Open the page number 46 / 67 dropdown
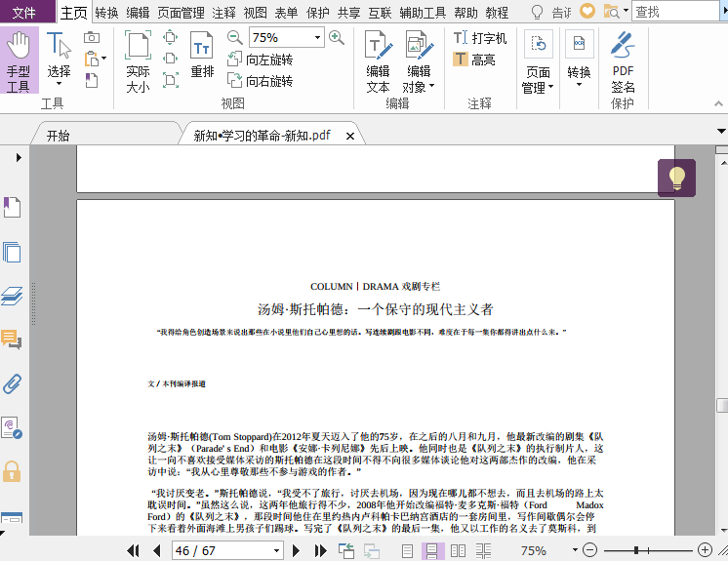This screenshot has height=561, width=728. pyautogui.click(x=277, y=551)
